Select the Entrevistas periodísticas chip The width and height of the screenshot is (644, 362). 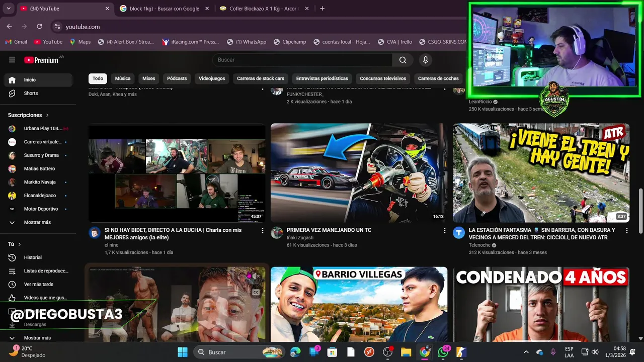[x=322, y=78]
